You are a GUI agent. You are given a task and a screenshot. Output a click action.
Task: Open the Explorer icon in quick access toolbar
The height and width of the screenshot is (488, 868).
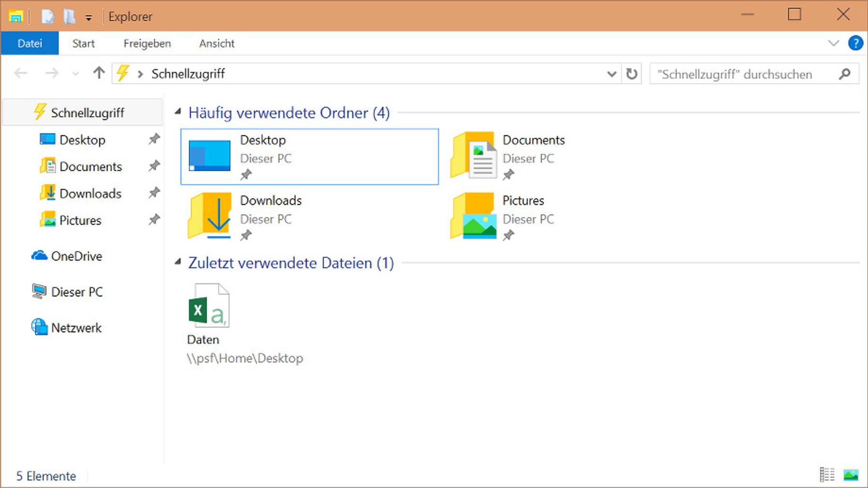coord(16,16)
